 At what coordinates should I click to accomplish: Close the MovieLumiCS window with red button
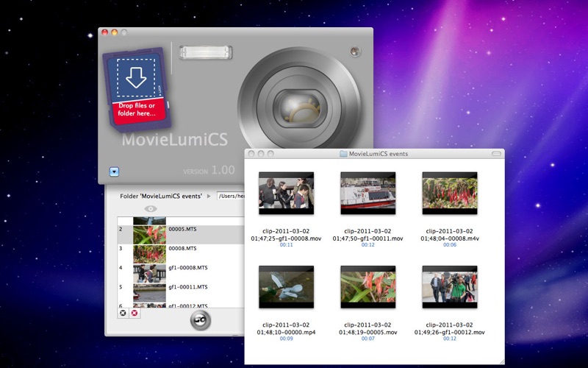click(x=105, y=32)
